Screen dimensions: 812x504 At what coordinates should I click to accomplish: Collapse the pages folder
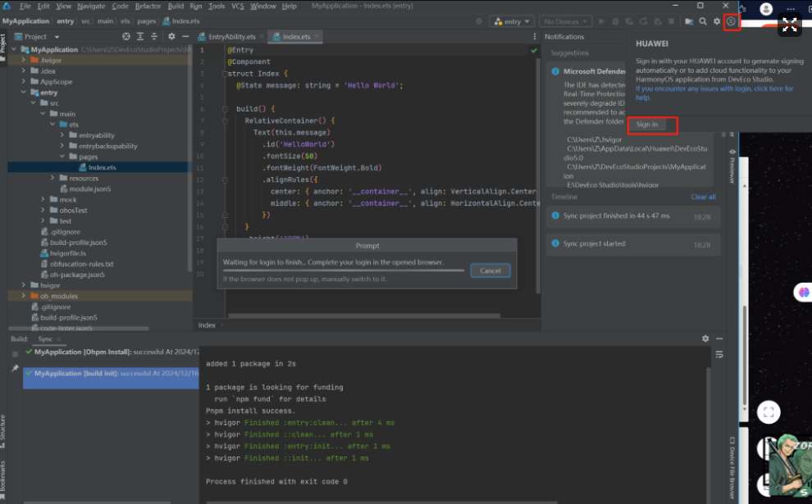(x=62, y=157)
